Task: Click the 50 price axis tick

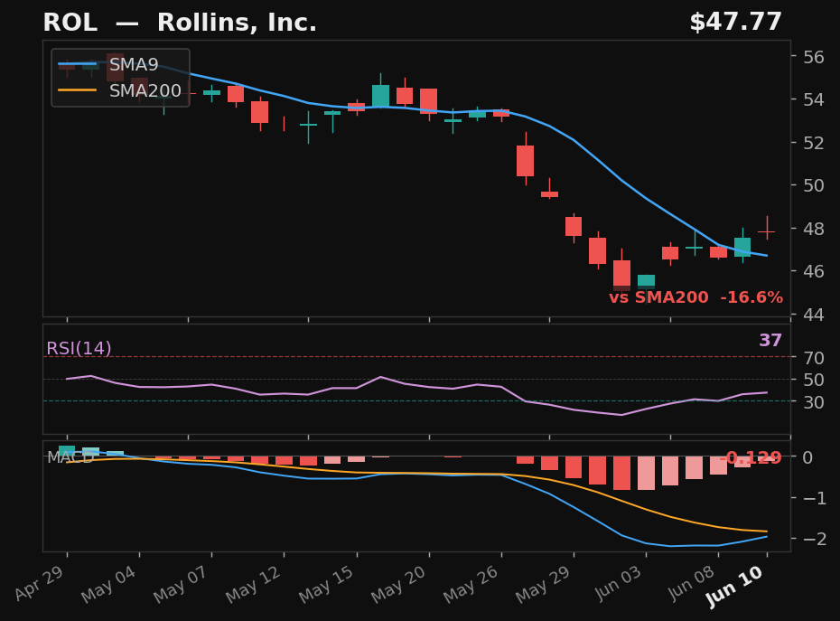Action: tap(814, 185)
